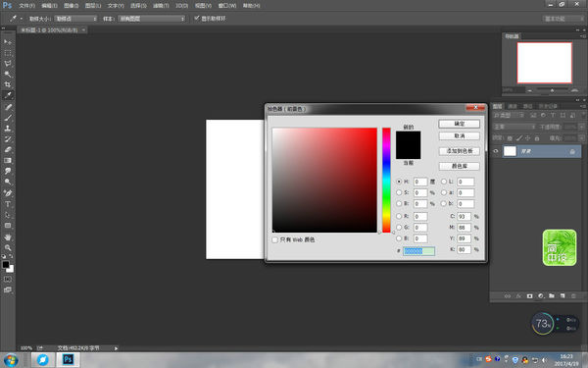Select the Eyedropper tool in the toolbox
This screenshot has width=588, height=368.
click(8, 95)
